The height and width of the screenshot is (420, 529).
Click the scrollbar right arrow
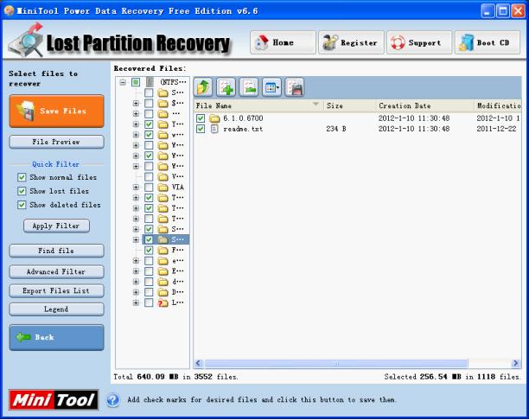[x=515, y=363]
